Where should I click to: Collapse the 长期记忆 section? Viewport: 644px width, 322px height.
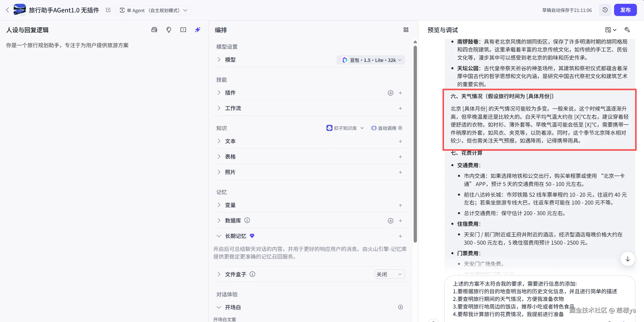point(219,236)
